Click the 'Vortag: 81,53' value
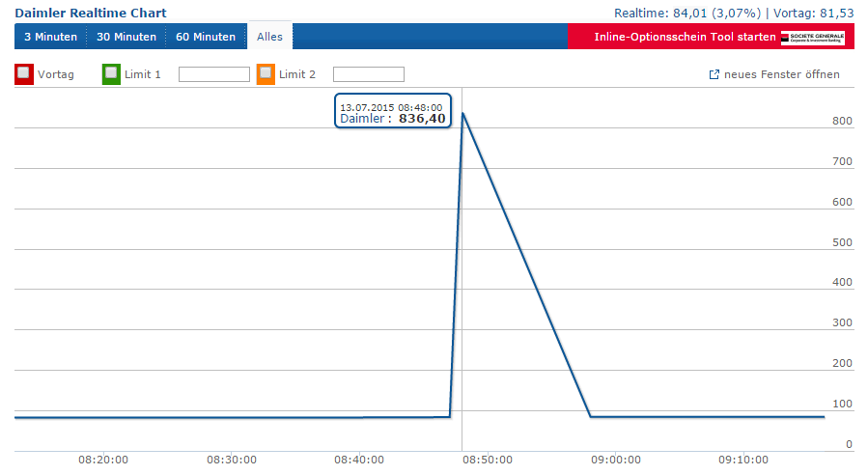 click(814, 13)
